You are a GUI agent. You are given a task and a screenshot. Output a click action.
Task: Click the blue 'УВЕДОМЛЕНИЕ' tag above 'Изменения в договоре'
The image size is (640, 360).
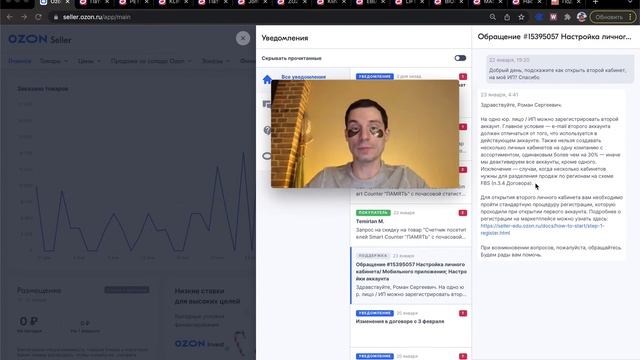pyautogui.click(x=374, y=313)
